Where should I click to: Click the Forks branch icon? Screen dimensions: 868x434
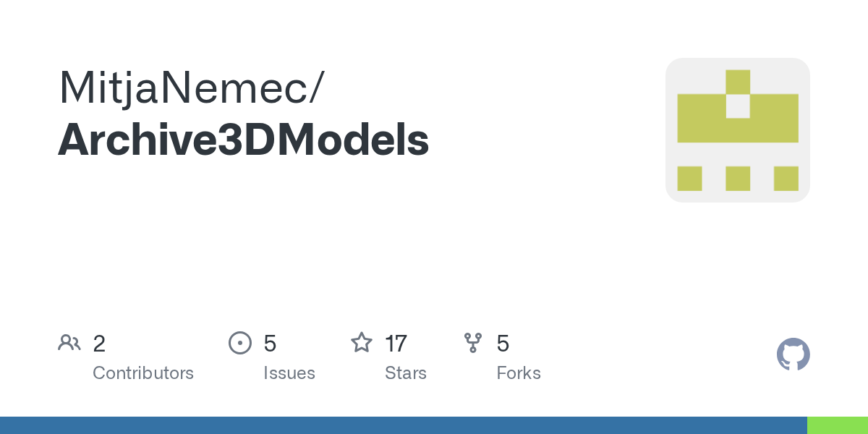click(473, 342)
